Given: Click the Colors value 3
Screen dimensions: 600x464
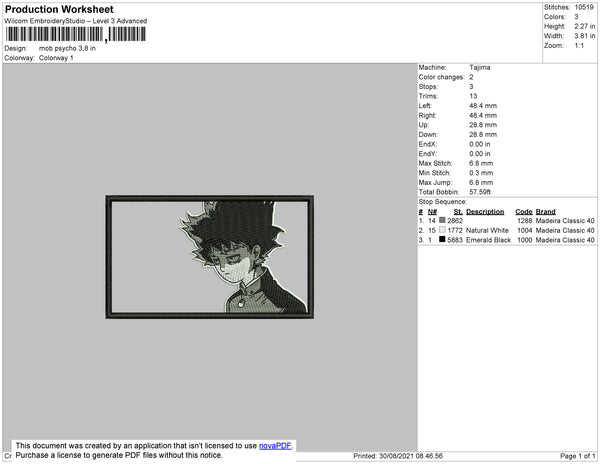Looking at the screenshot, I should click(576, 17).
